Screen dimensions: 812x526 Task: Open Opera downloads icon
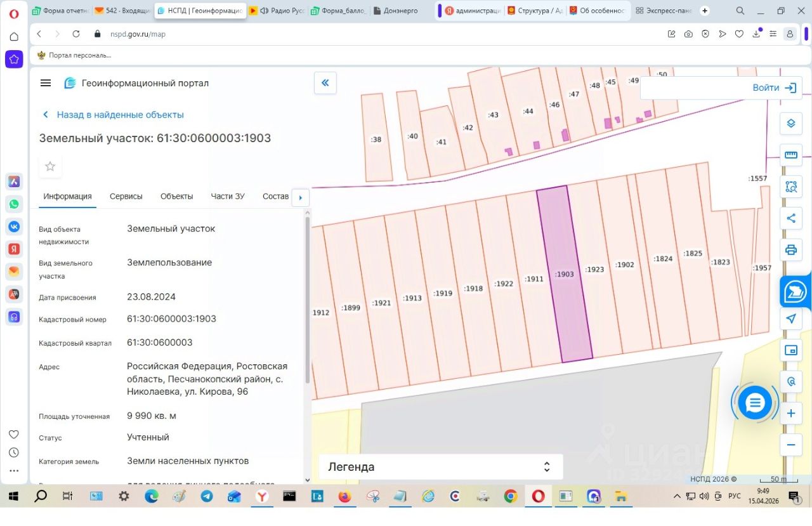[756, 34]
